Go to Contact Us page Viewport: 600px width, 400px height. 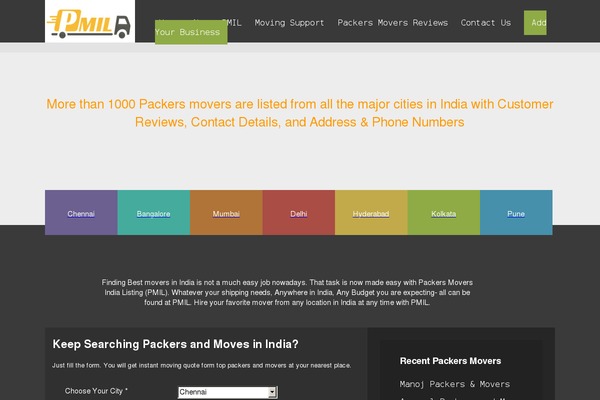point(486,23)
